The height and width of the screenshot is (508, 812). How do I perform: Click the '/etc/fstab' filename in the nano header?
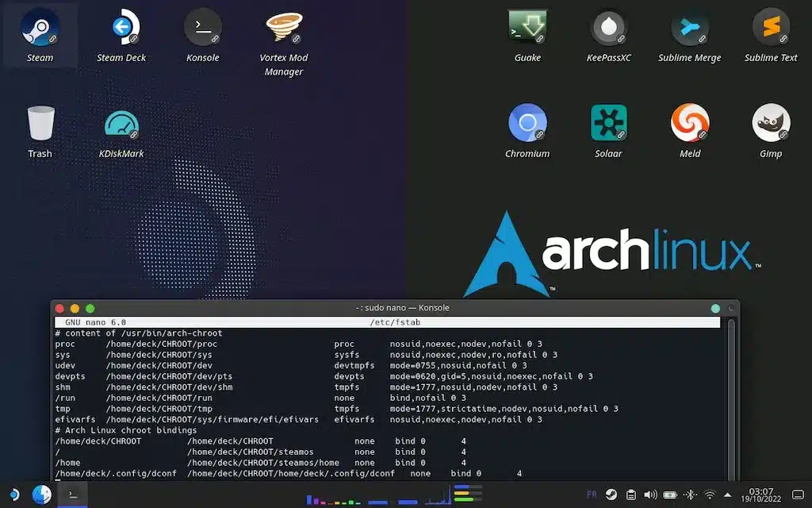(395, 322)
